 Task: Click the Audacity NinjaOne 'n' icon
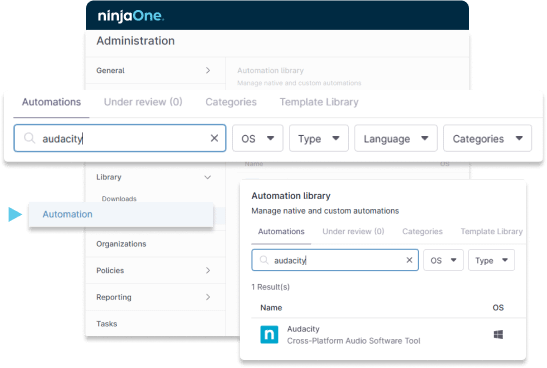[x=269, y=335]
